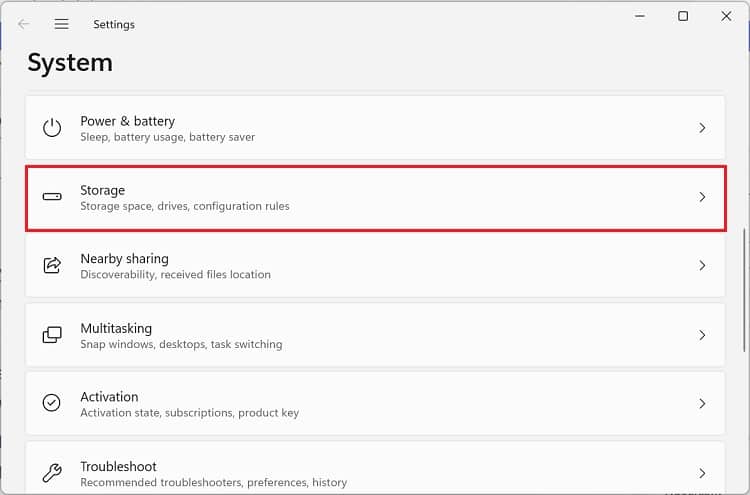
Task: Minimize the Settings window
Action: click(x=640, y=16)
